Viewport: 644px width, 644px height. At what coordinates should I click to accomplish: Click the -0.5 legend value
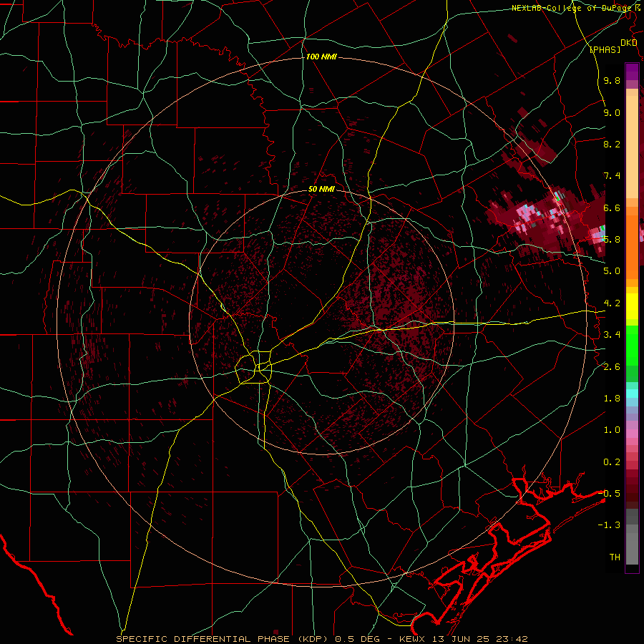pos(609,493)
